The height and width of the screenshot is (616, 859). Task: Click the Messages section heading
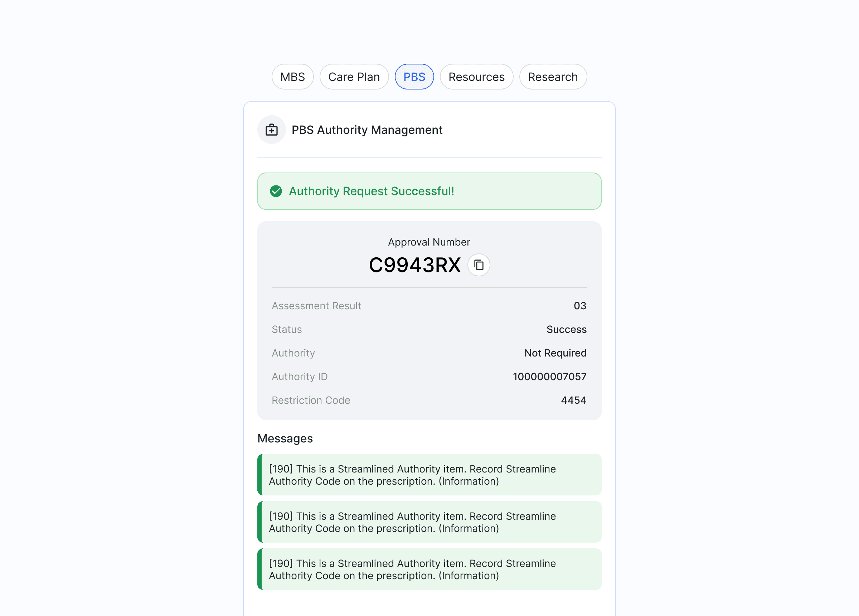click(x=285, y=438)
